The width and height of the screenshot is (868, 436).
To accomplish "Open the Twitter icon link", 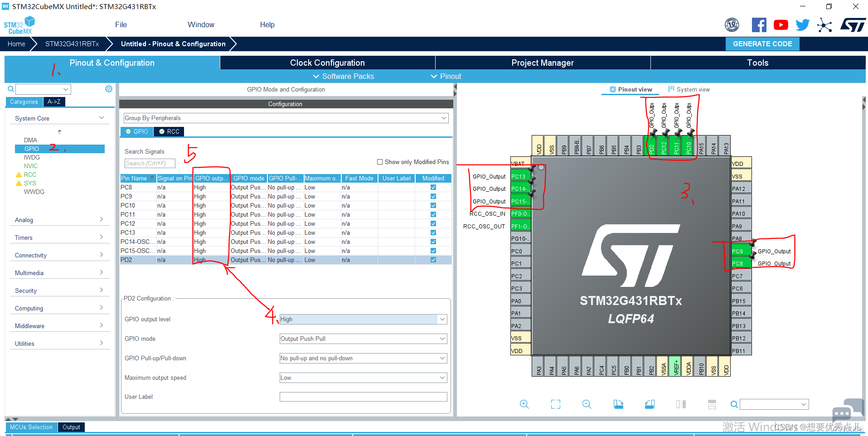I will pos(802,25).
